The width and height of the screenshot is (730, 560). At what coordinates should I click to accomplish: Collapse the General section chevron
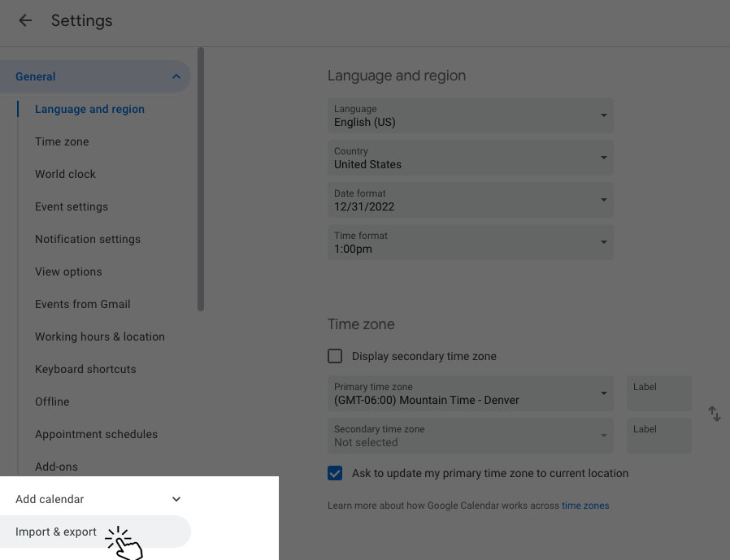(176, 76)
